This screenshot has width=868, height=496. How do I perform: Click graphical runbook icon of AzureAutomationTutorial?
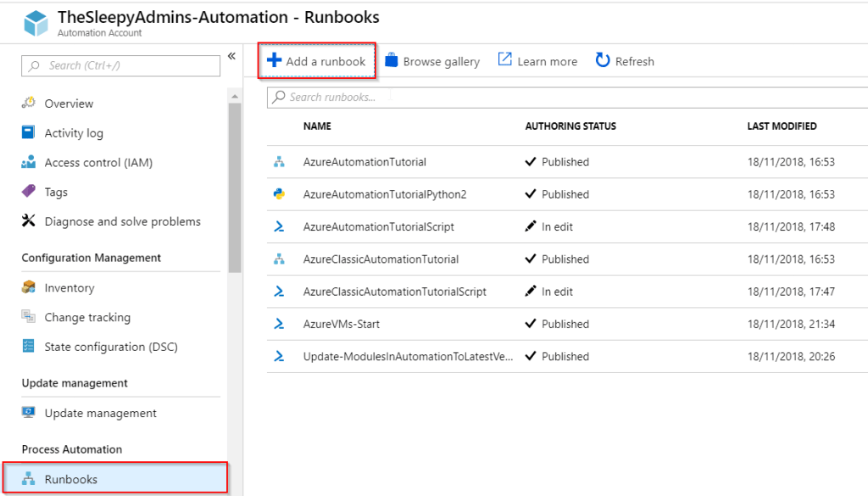[x=279, y=162]
